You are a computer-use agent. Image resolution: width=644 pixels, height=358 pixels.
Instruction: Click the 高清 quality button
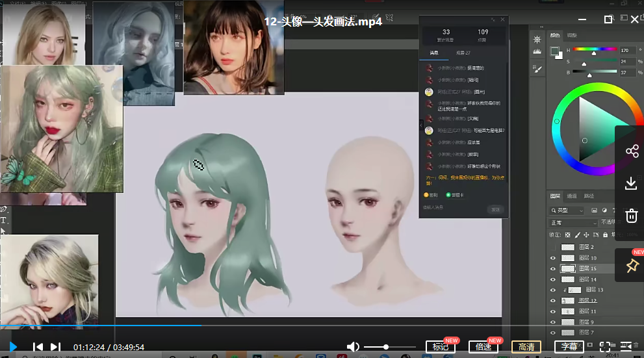pyautogui.click(x=526, y=347)
